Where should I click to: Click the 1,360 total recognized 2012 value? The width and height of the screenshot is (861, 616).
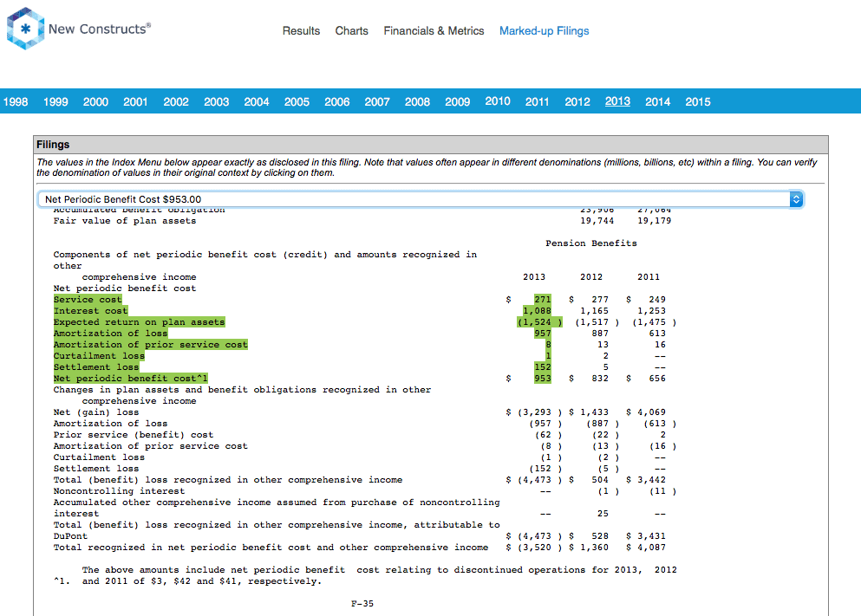pyautogui.click(x=594, y=548)
